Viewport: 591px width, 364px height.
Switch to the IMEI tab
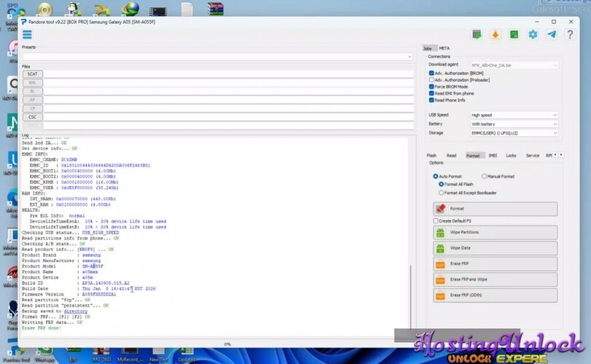[493, 156]
